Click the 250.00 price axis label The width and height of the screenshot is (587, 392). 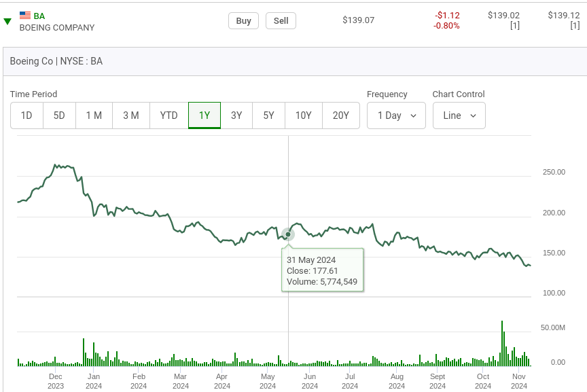tap(554, 173)
